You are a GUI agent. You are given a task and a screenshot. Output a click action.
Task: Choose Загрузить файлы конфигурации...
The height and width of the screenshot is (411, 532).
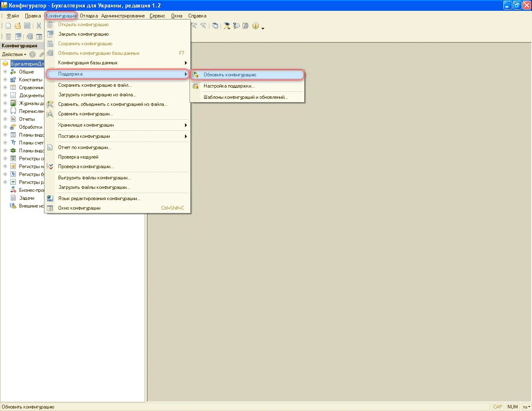coord(117,187)
